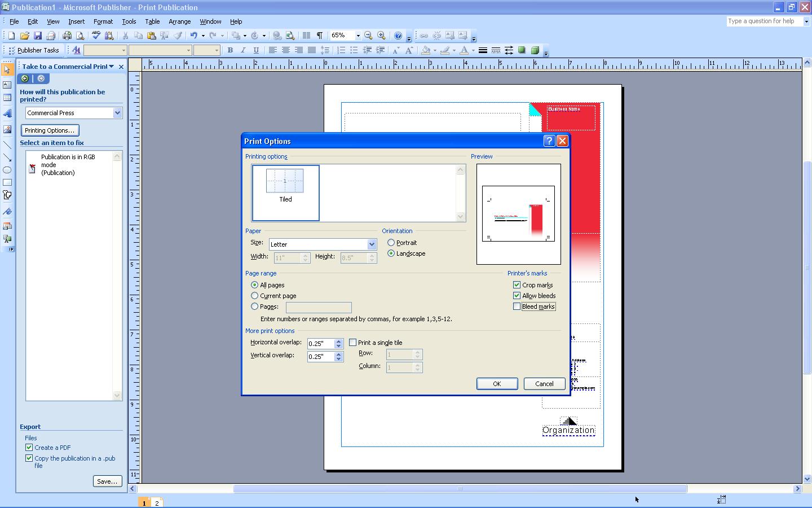Switch orientation to Portrait

pos(391,242)
